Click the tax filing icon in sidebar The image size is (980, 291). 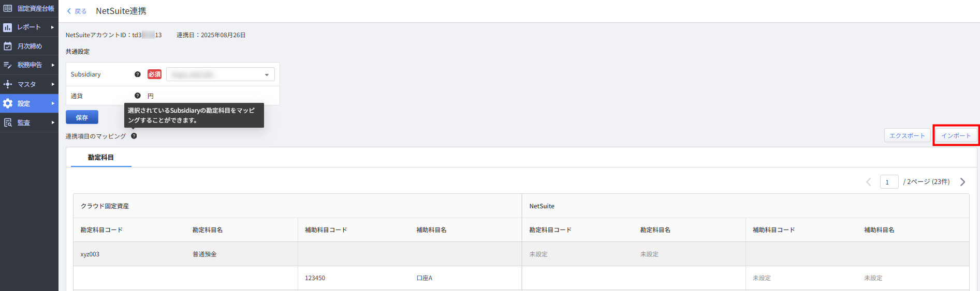(8, 65)
